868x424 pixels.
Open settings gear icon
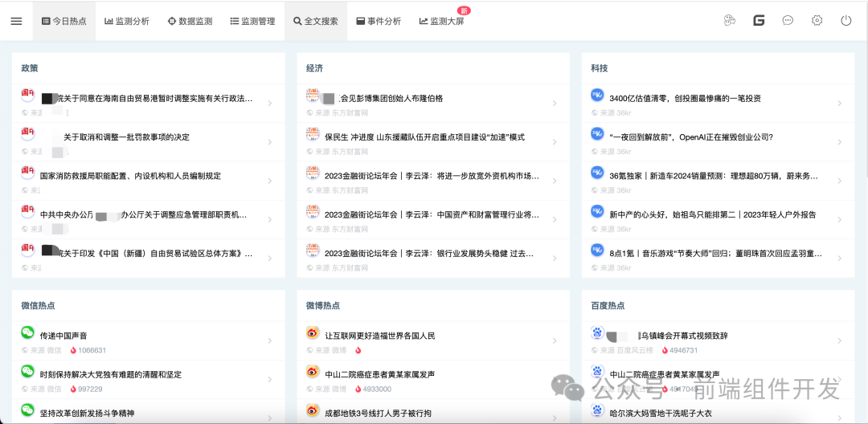point(817,20)
